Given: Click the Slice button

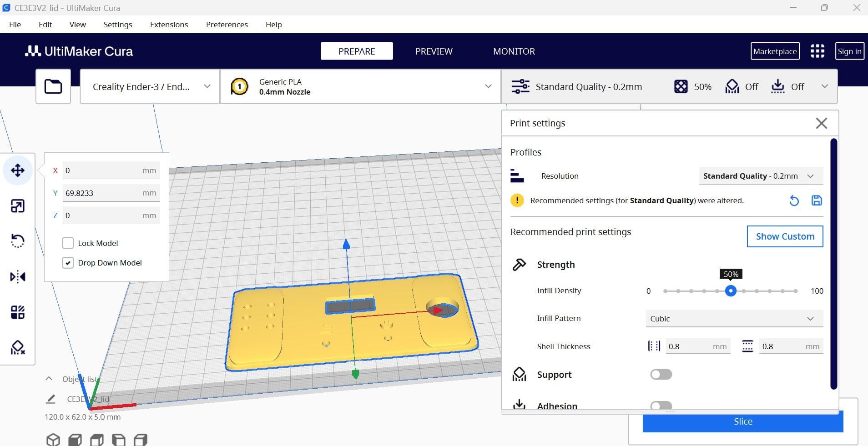Looking at the screenshot, I should 743,421.
